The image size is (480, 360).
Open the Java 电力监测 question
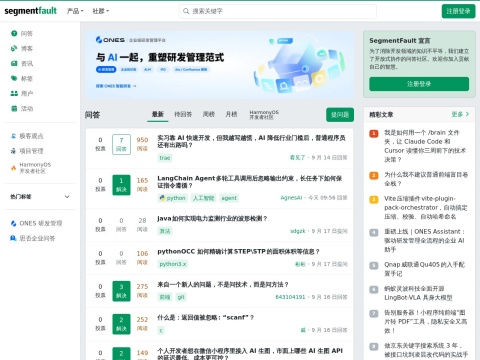(212, 218)
